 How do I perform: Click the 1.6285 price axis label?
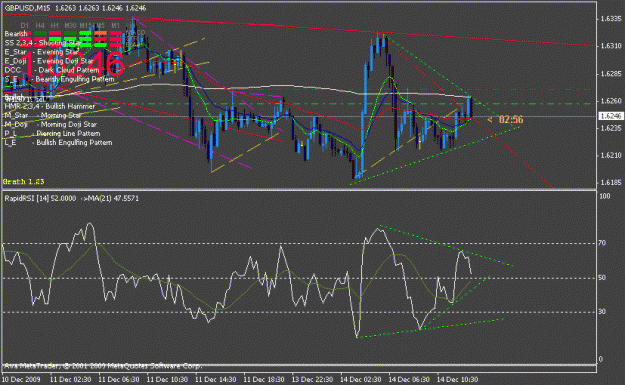coord(611,74)
